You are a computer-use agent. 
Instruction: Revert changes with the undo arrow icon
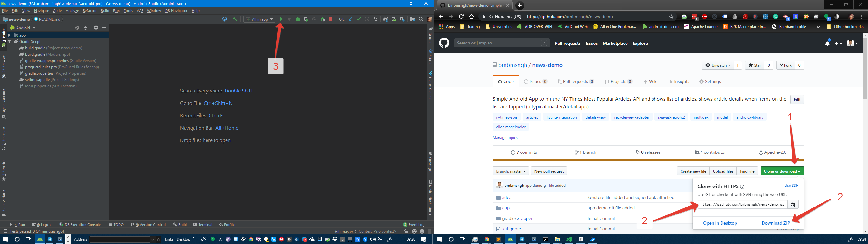click(x=375, y=19)
